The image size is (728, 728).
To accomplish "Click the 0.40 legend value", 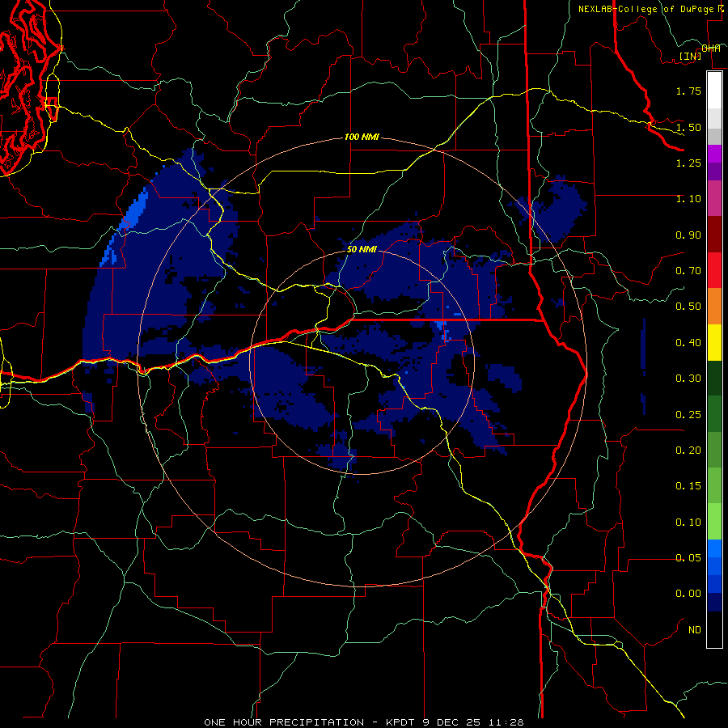I will click(688, 343).
